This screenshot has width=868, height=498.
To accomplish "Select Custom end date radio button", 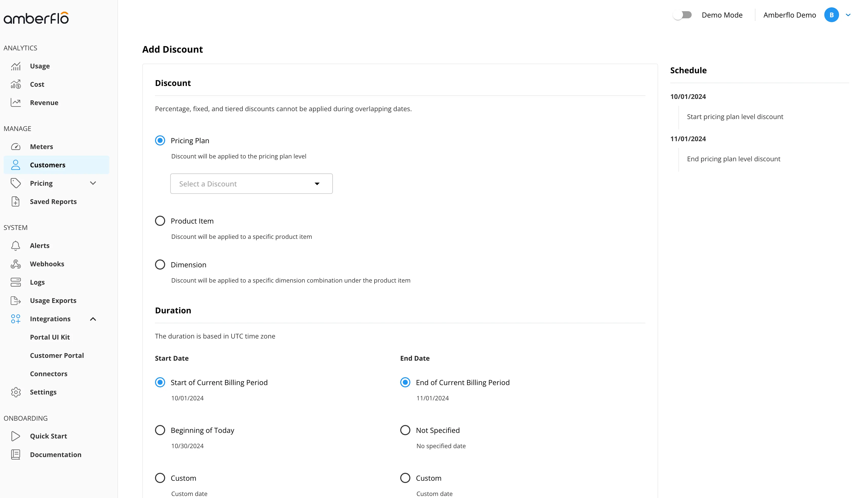I will [405, 478].
